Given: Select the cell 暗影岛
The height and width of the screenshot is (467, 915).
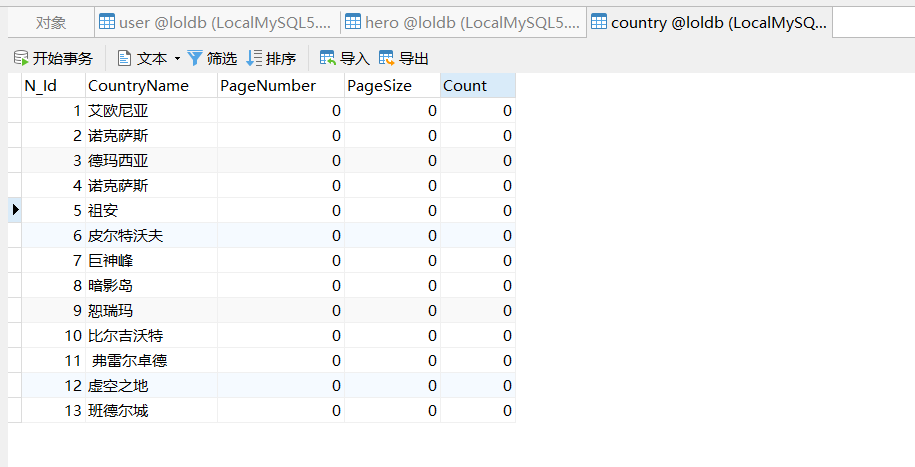Looking at the screenshot, I should (152, 285).
